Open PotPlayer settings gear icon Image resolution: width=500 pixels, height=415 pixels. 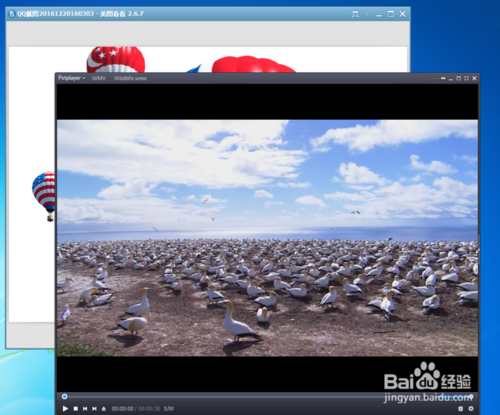coord(471,408)
